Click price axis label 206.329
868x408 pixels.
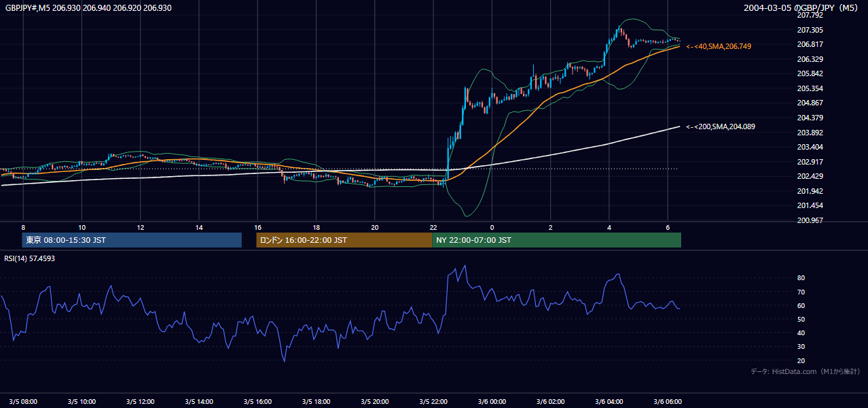810,59
